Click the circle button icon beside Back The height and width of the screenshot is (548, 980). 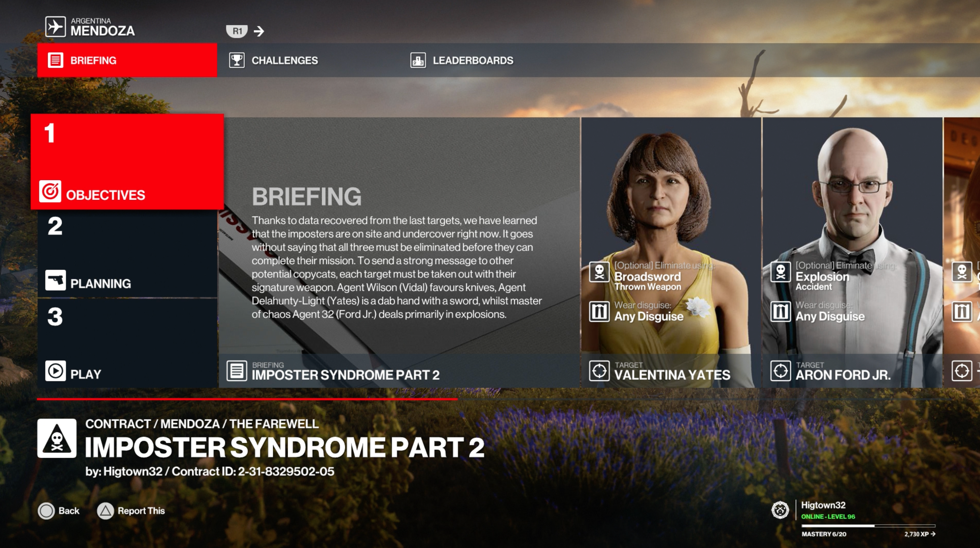(x=46, y=511)
